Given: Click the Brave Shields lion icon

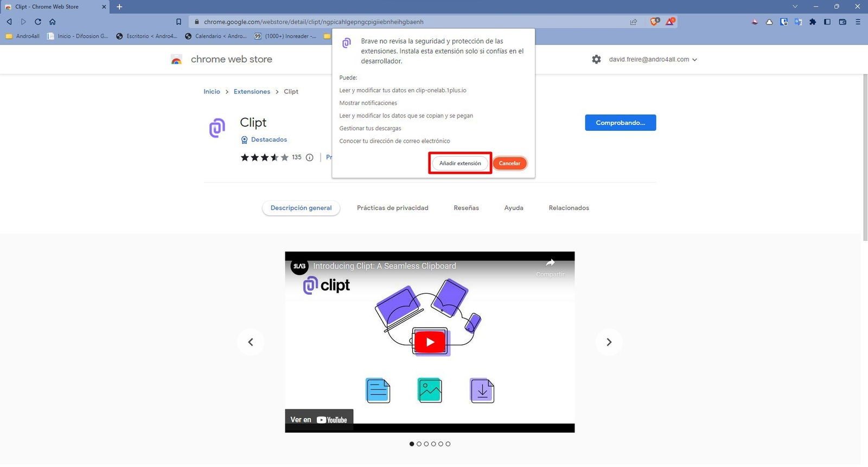Looking at the screenshot, I should (x=654, y=22).
